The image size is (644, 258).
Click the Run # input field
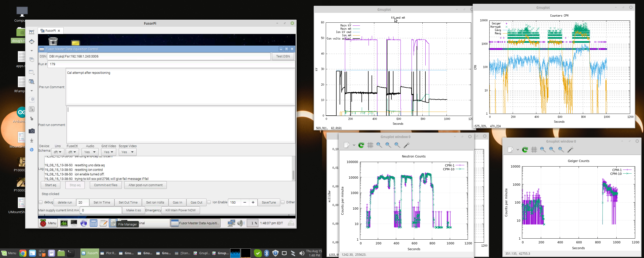pyautogui.click(x=171, y=64)
